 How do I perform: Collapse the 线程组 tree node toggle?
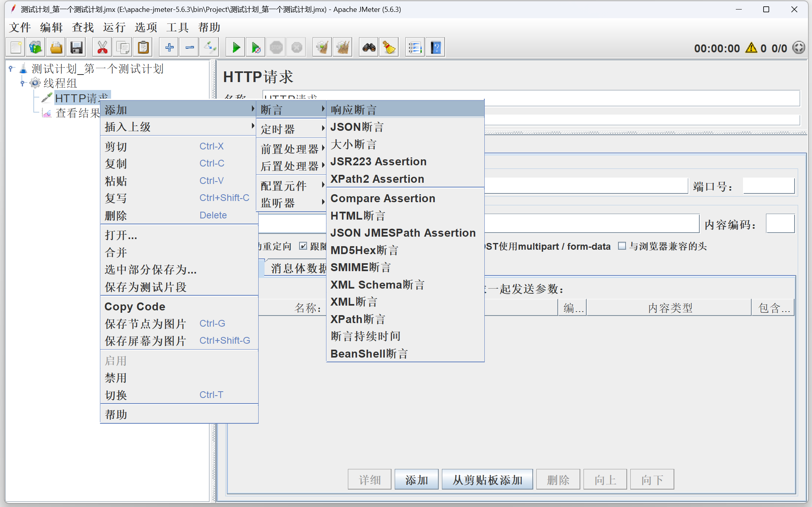23,83
